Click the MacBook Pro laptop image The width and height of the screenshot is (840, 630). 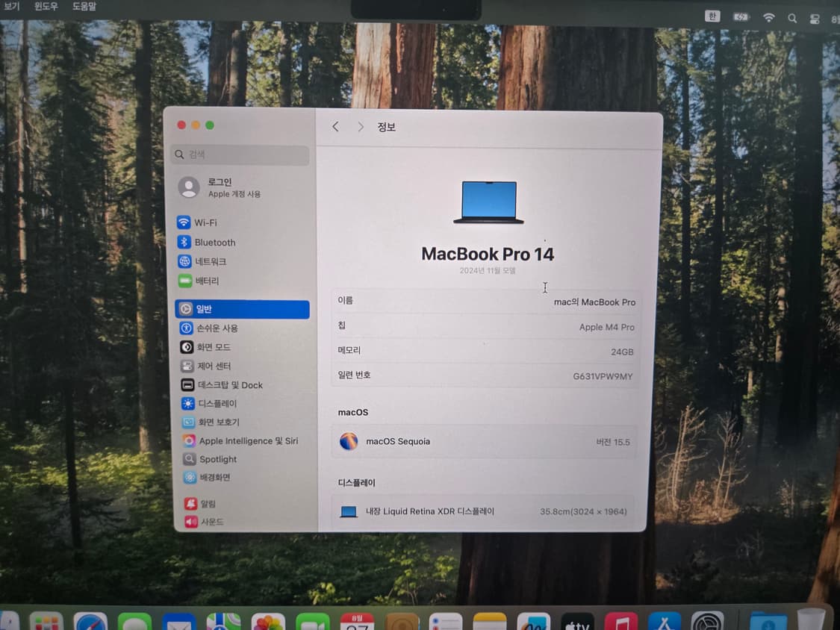click(488, 202)
